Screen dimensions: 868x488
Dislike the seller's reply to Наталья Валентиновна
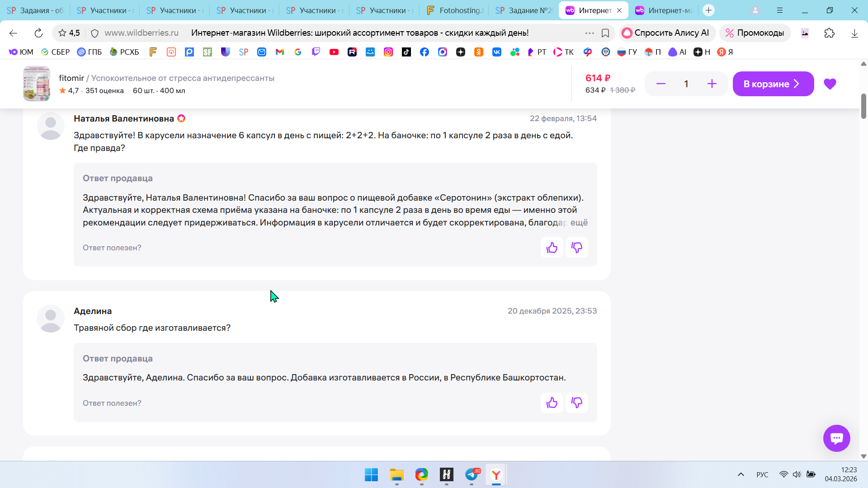(x=576, y=248)
